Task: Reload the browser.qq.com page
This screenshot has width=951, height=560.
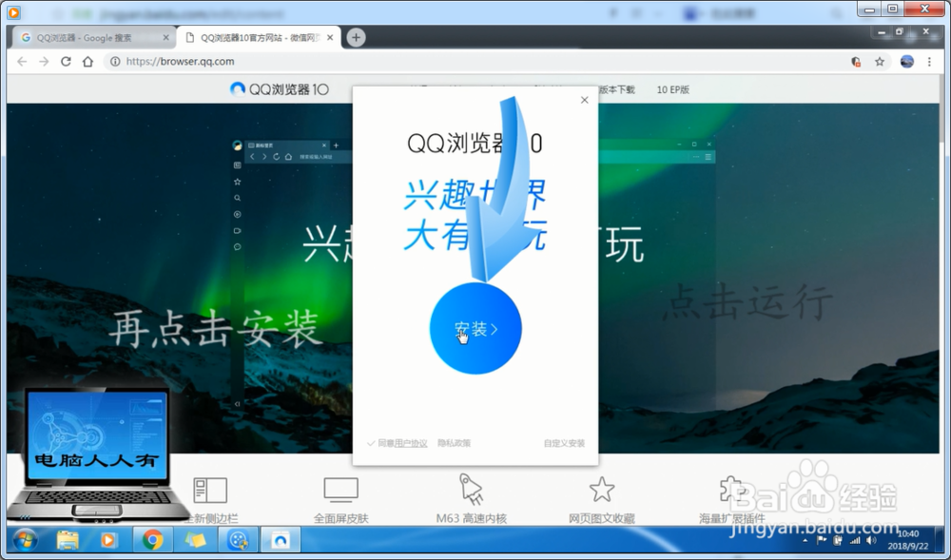Action: pyautogui.click(x=66, y=61)
